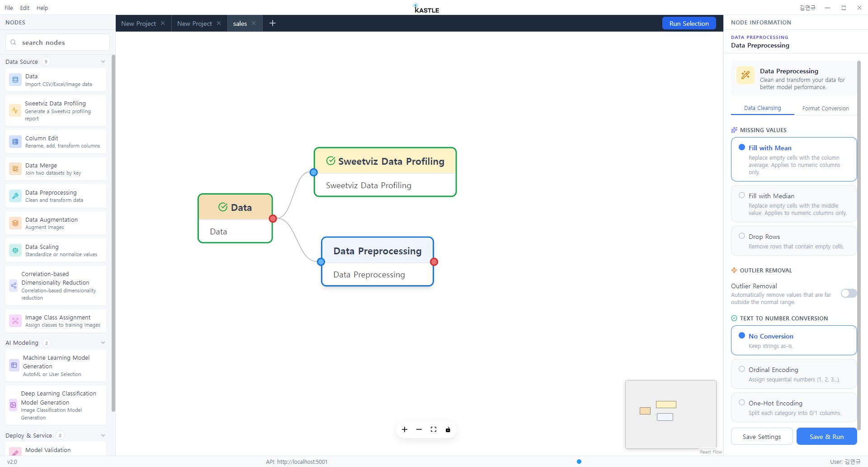The height and width of the screenshot is (467, 868).
Task: Open the Edit menu
Action: 24,8
